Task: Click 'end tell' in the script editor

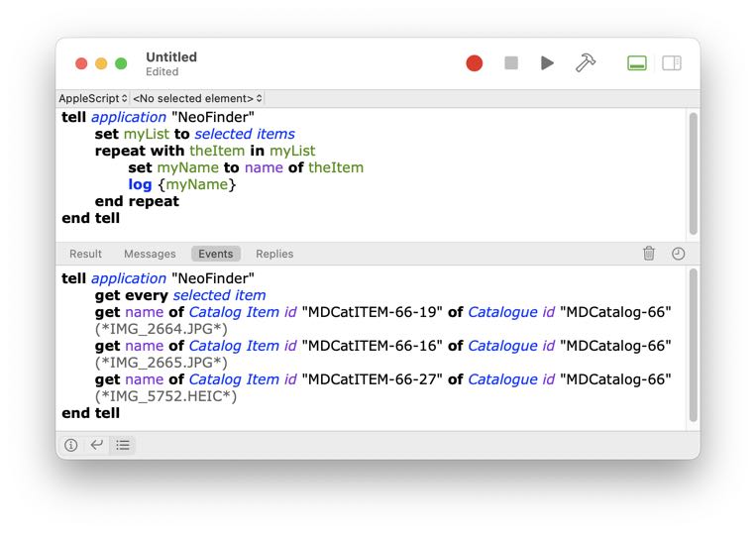Action: click(90, 218)
